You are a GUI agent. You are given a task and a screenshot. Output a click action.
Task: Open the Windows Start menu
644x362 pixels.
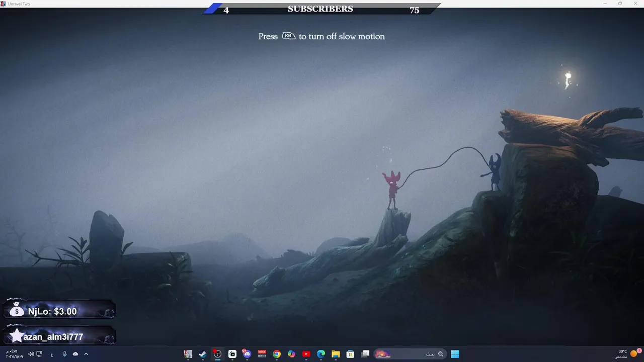tap(455, 354)
